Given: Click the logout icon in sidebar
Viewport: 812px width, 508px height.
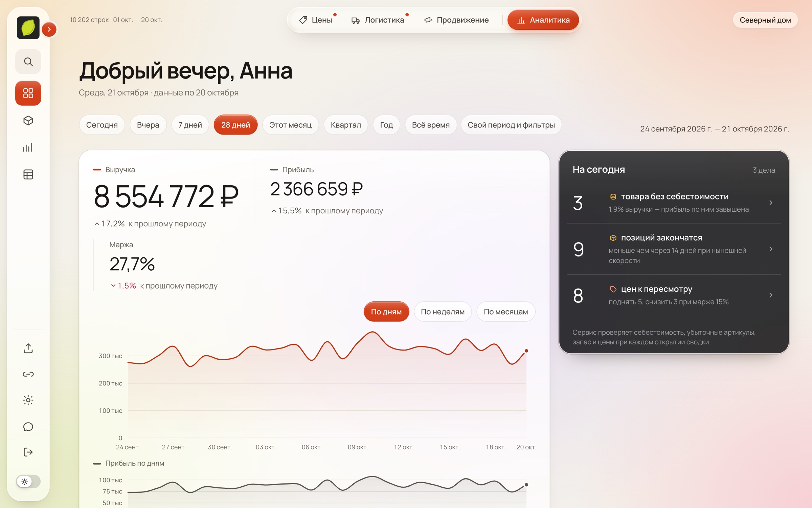Looking at the screenshot, I should coord(28,452).
